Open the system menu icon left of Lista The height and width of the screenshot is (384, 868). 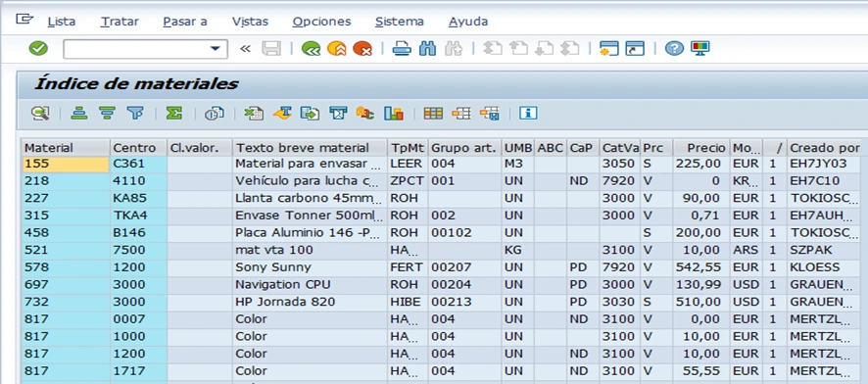tap(24, 20)
